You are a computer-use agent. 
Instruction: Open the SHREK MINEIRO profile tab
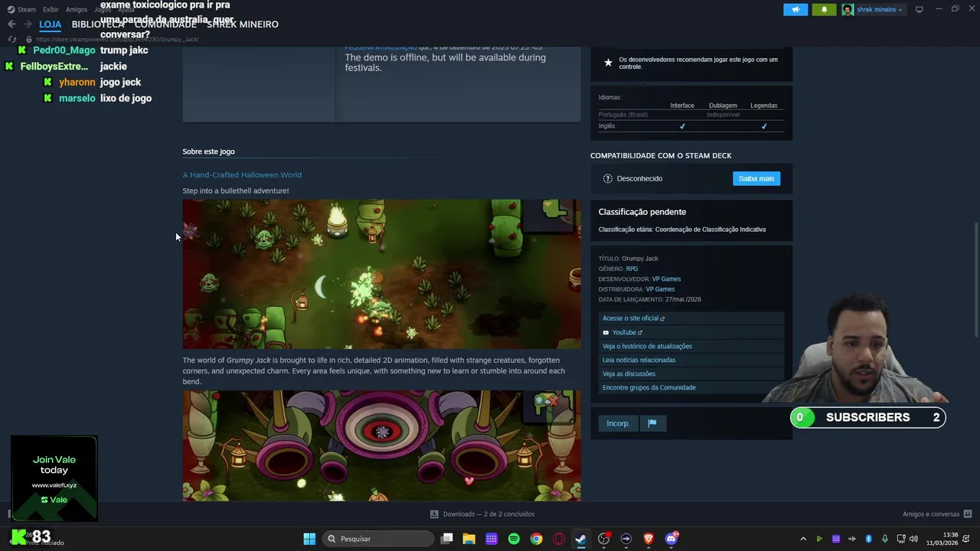pos(243,24)
